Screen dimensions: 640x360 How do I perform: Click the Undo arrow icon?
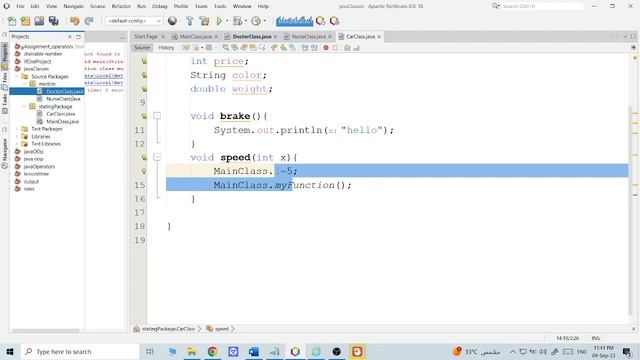point(74,21)
